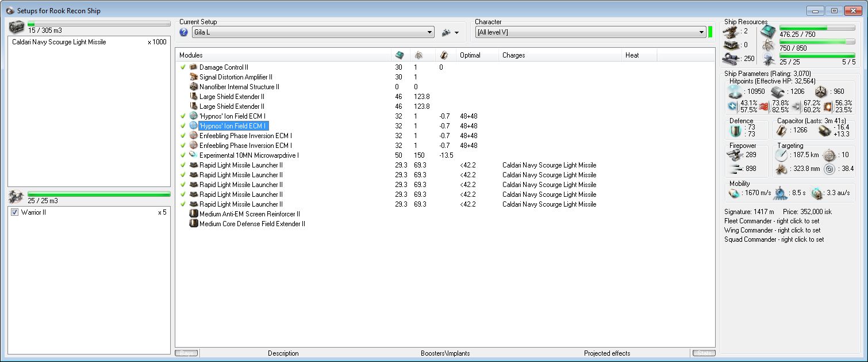The width and height of the screenshot is (868, 362).
Task: Click the shield hitpoints icon showing 10950
Action: (735, 92)
